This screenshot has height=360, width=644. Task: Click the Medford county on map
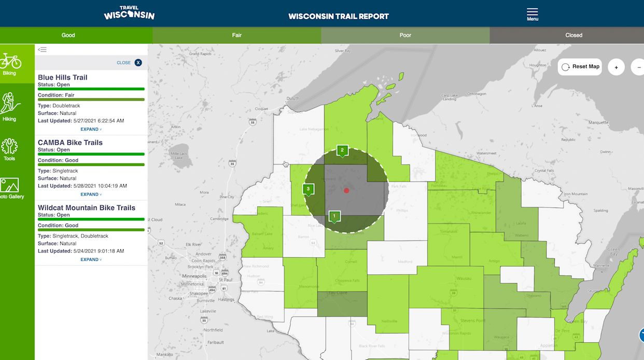click(x=397, y=257)
